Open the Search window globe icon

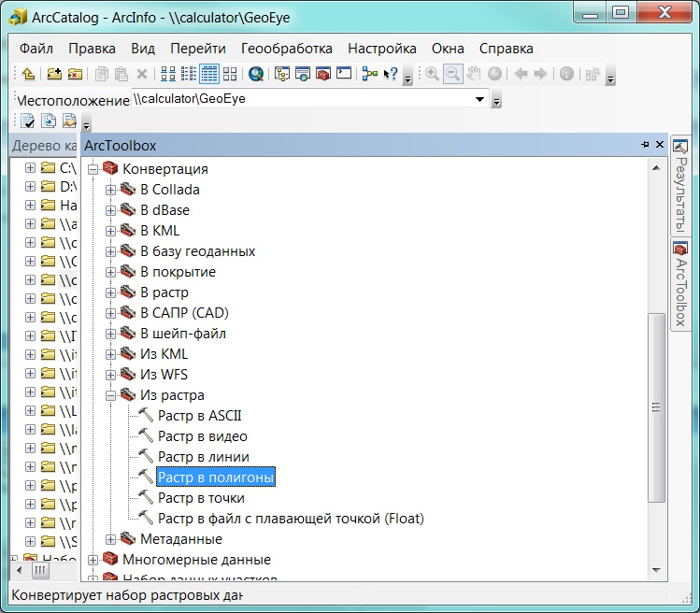[256, 74]
